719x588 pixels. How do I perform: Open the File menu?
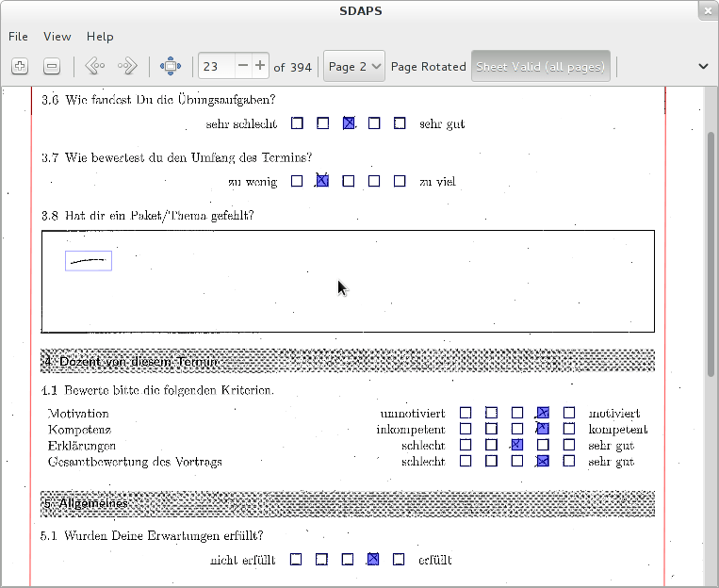click(x=18, y=37)
